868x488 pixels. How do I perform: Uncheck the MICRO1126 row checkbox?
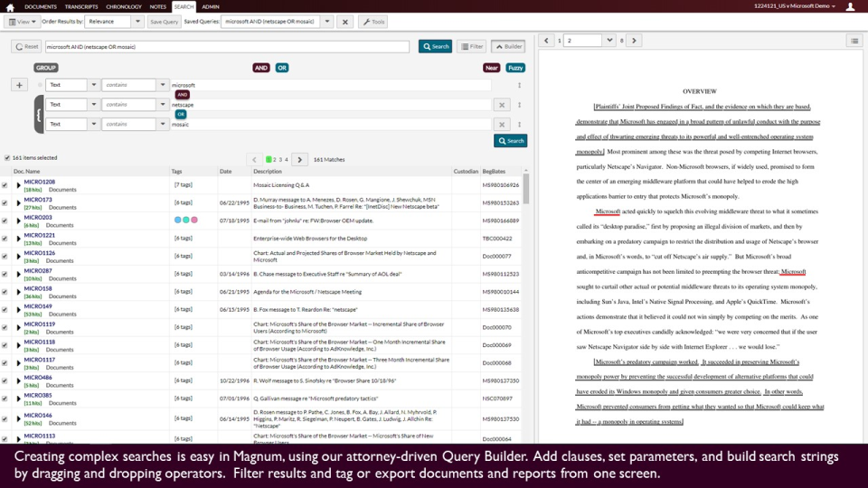[5, 256]
